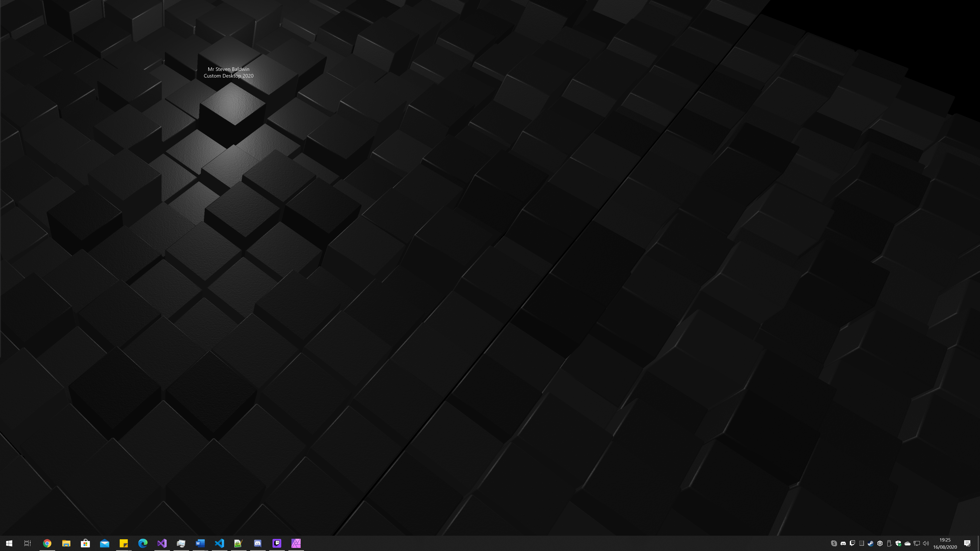Open the volume control speaker icon

[x=926, y=543]
